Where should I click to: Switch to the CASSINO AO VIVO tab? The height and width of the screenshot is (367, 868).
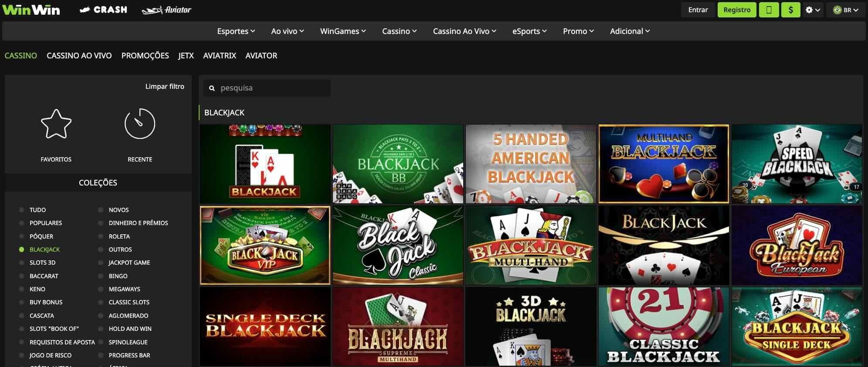coord(79,55)
